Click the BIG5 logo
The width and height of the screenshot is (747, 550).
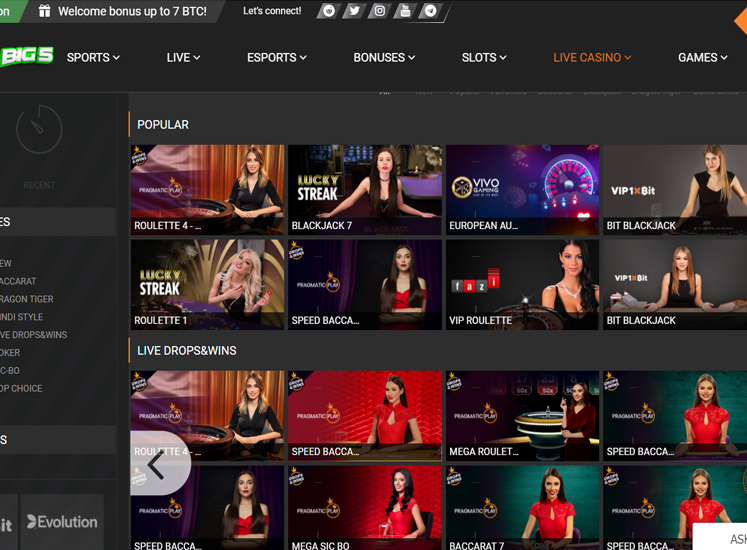26,56
